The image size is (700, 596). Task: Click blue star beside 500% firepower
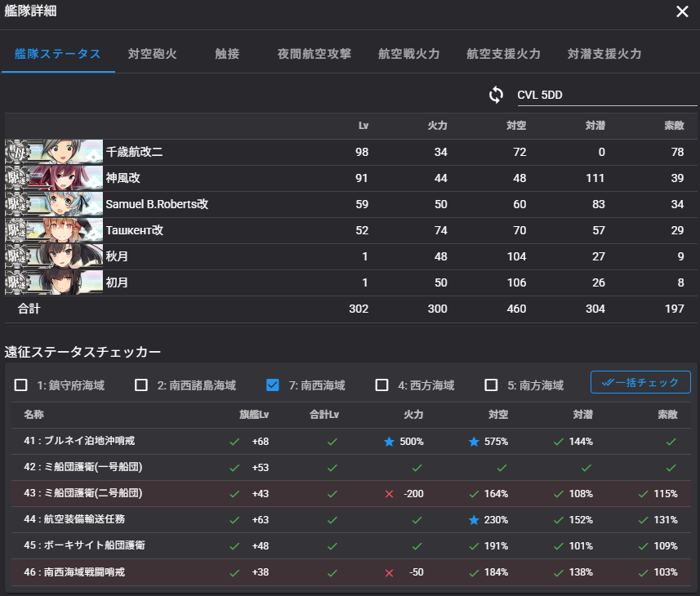pos(390,441)
